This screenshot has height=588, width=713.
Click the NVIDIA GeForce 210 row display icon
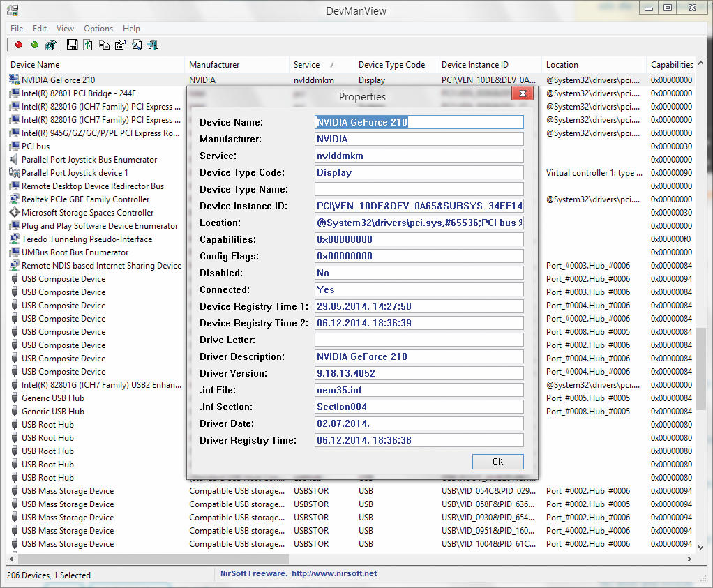[x=14, y=80]
